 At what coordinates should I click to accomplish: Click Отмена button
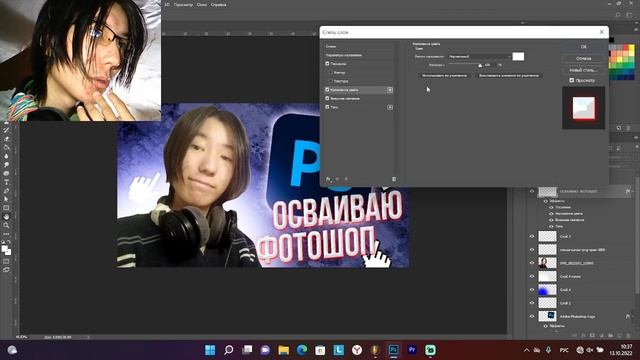583,58
